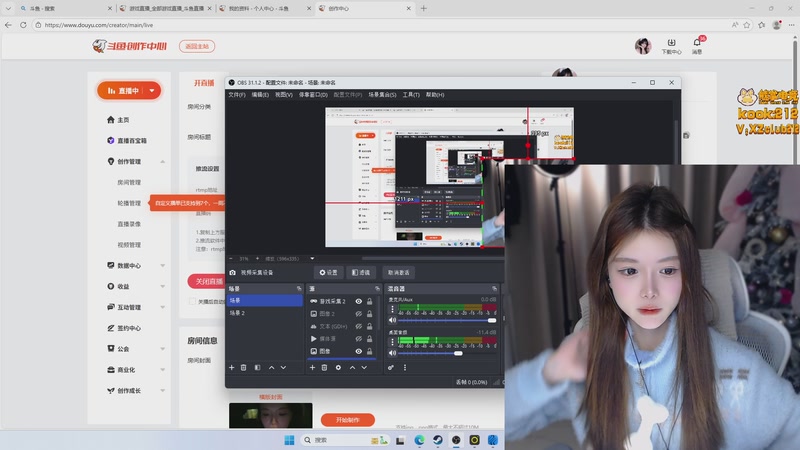Collapse the 创作管理 sidebar section
This screenshot has width=800, height=450.
click(162, 161)
